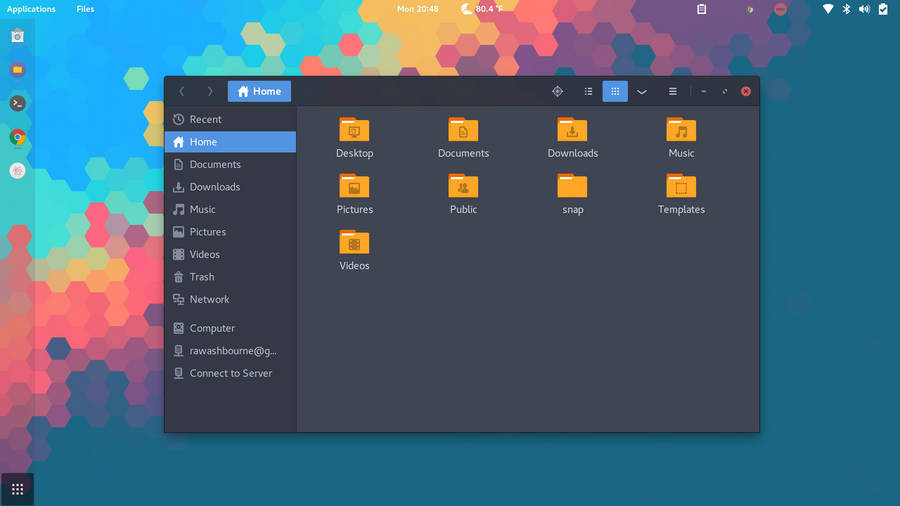
Task: Open the snap folder
Action: point(572,187)
